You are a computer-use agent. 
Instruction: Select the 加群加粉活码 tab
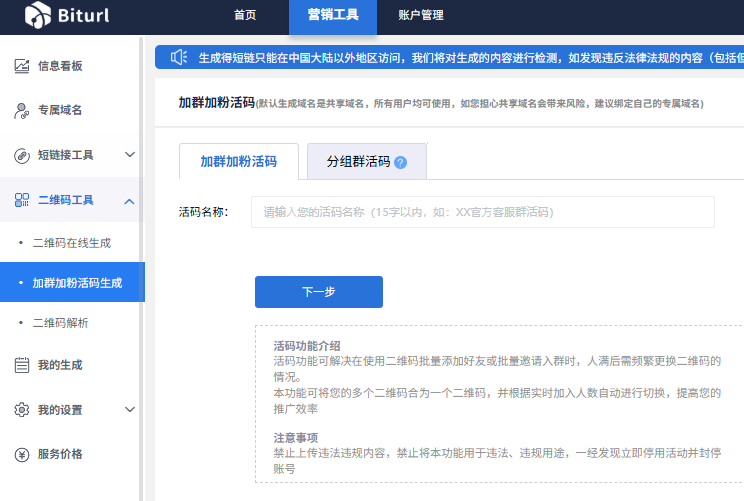pos(238,161)
